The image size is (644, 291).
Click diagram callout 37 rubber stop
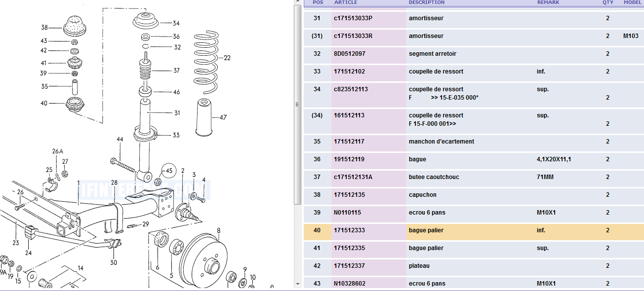[176, 71]
